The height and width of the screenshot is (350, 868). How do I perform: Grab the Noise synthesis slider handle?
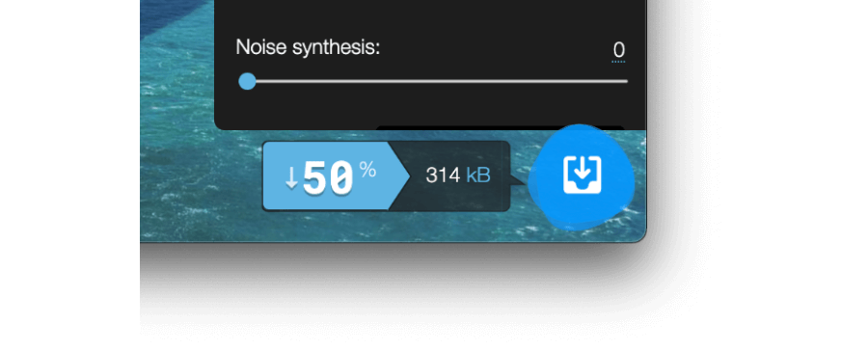click(247, 81)
